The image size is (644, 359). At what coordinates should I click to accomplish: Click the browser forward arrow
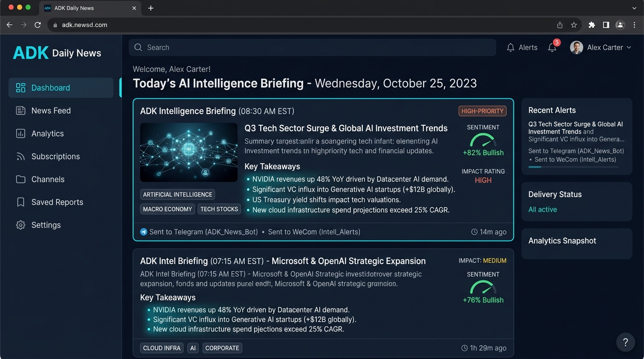(23, 25)
